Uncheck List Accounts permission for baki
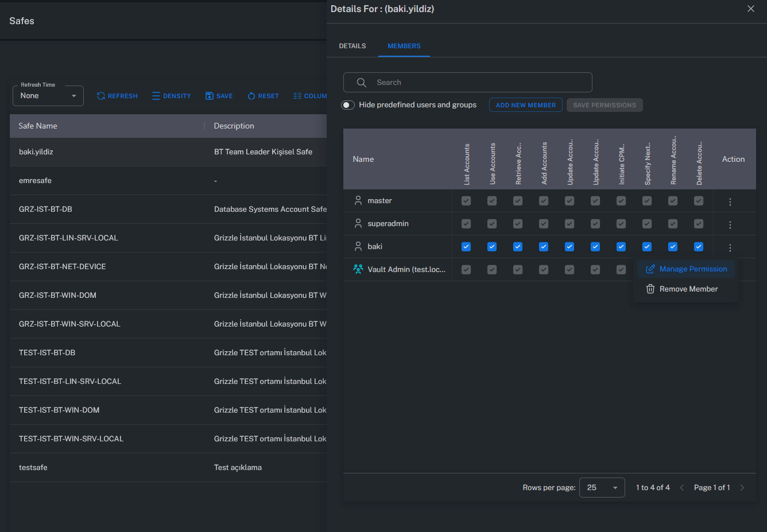The height and width of the screenshot is (532, 767). point(466,247)
